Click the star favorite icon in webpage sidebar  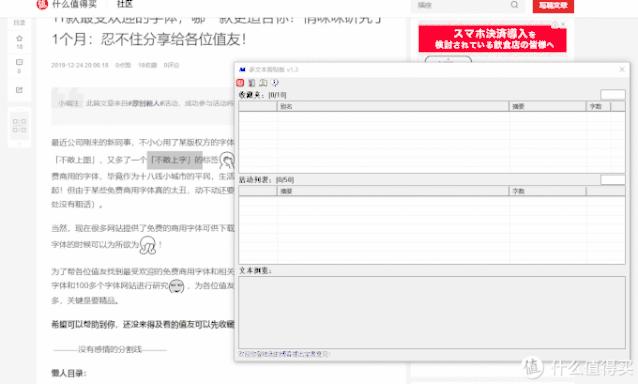(x=19, y=39)
